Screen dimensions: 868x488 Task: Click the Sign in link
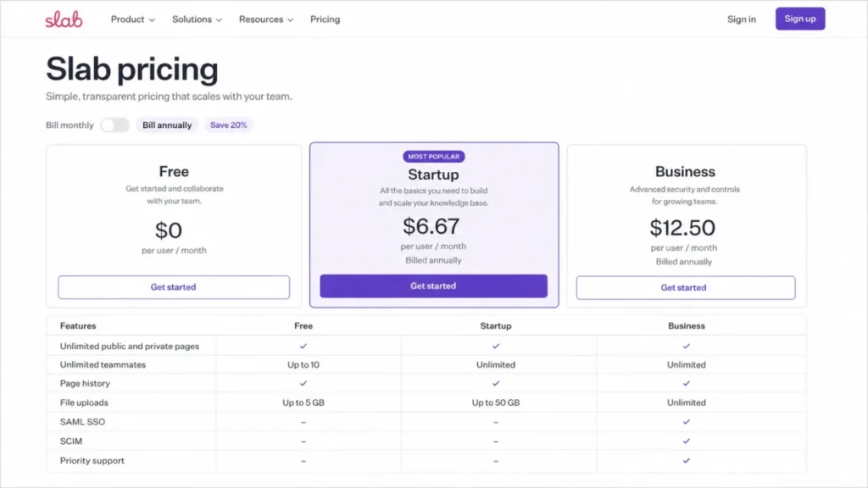(741, 19)
